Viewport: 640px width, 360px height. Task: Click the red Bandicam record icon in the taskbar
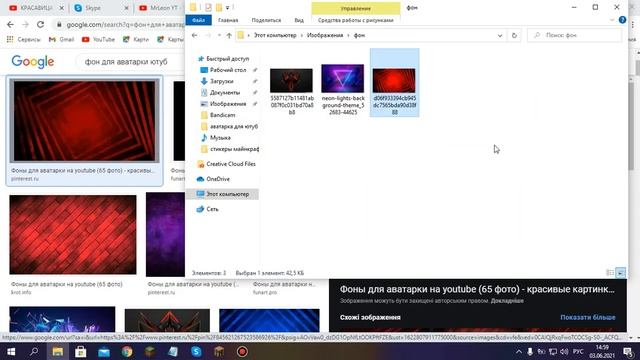tap(242, 351)
